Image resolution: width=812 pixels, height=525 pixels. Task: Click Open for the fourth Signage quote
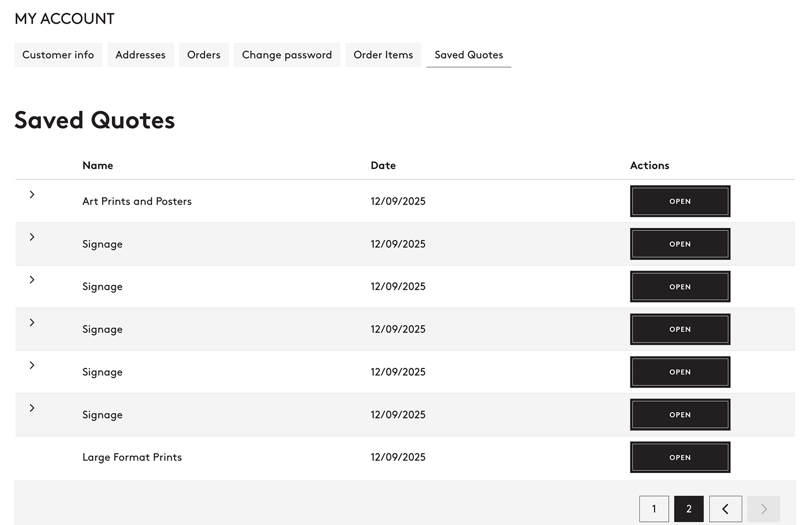680,372
